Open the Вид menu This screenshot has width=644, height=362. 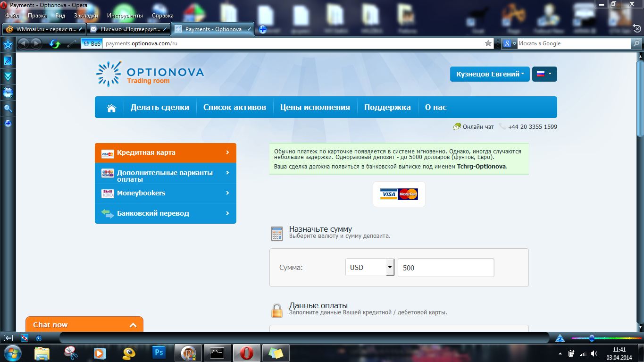pyautogui.click(x=60, y=16)
